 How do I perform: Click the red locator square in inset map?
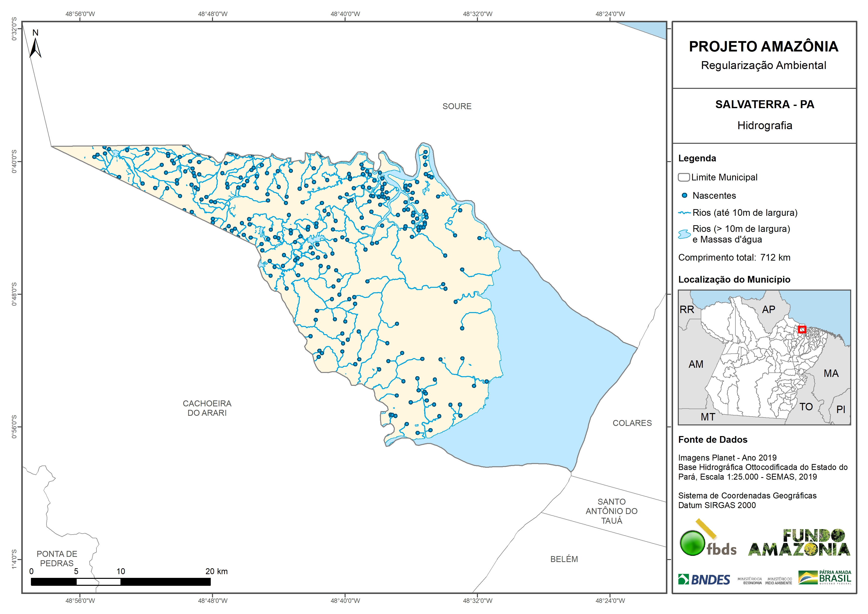802,329
